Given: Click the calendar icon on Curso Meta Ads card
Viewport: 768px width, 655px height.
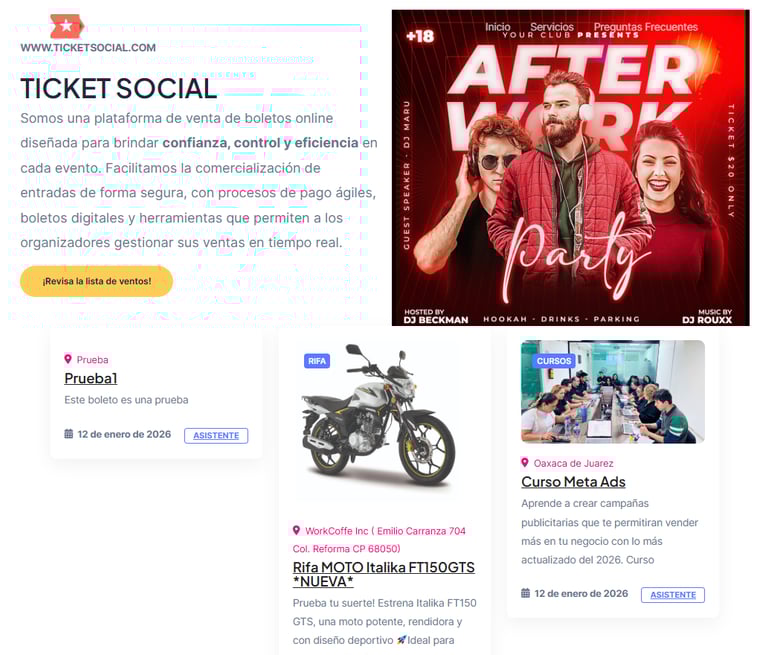Looking at the screenshot, I should (526, 593).
